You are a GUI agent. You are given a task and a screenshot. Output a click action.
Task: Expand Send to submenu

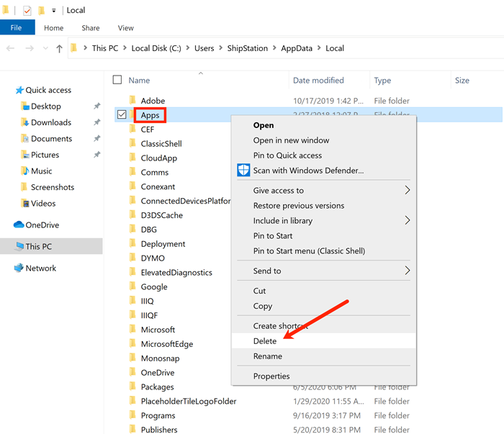pyautogui.click(x=408, y=271)
